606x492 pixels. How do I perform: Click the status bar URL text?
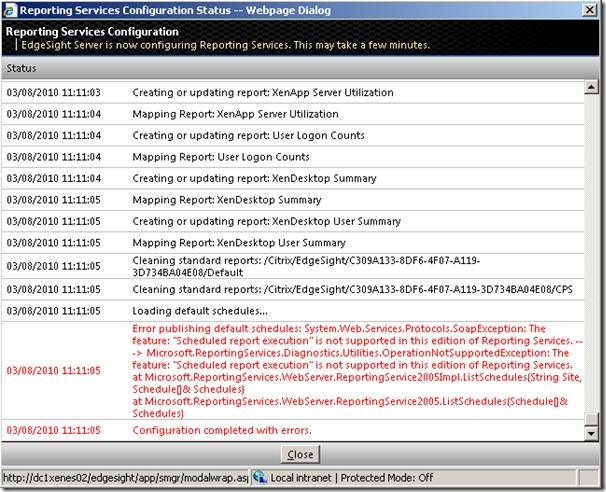click(125, 478)
